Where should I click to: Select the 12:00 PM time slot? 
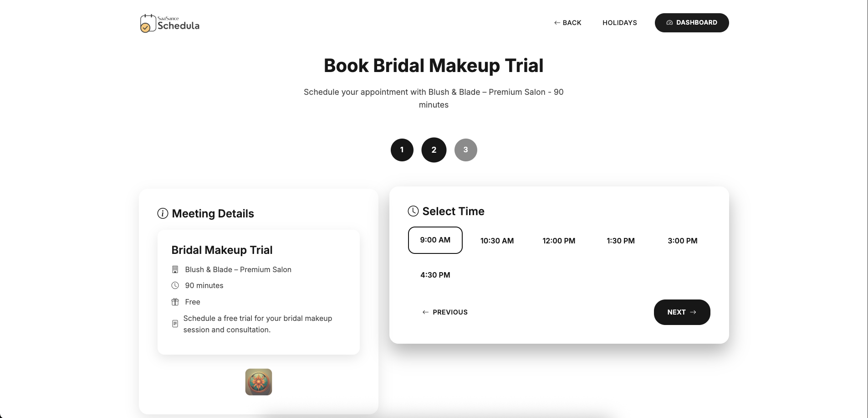click(x=559, y=240)
